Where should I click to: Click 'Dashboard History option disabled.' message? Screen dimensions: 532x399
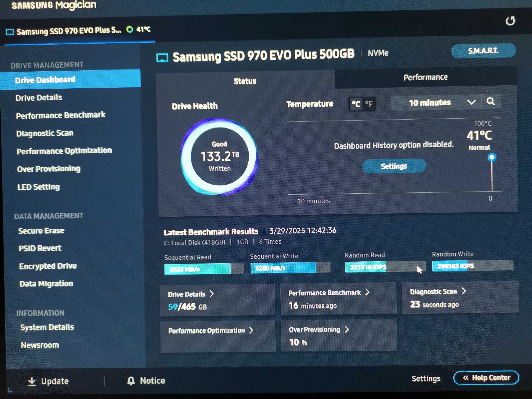394,145
